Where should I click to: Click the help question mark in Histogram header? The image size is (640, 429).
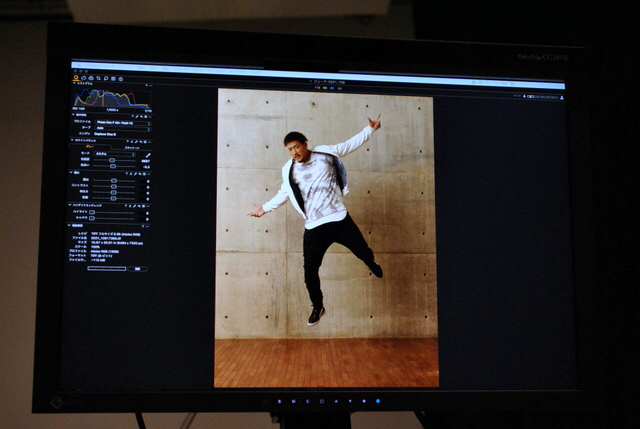(x=147, y=85)
